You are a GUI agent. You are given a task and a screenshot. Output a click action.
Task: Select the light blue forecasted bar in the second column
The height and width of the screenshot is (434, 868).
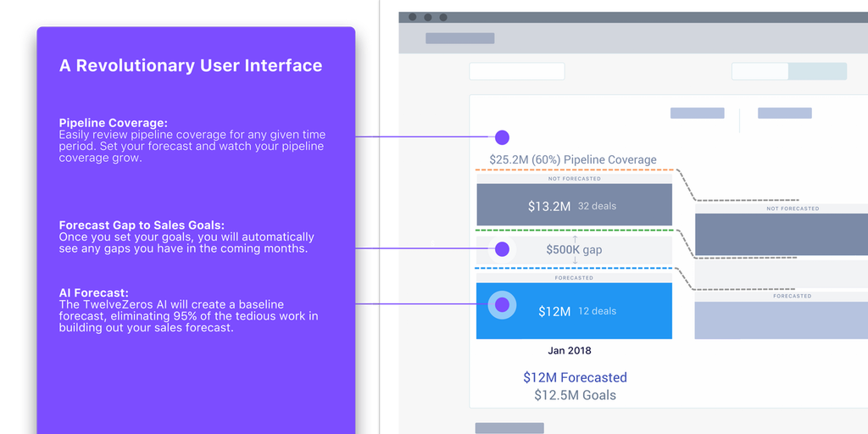781,320
